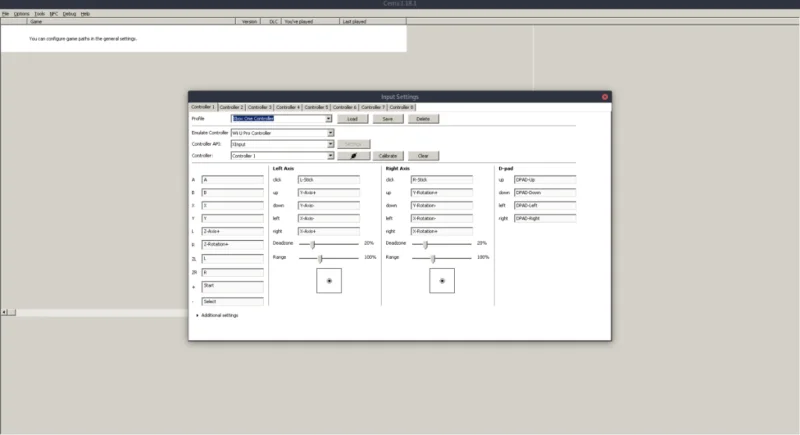Select the X button mapping field
800x435 pixels.
click(x=233, y=206)
